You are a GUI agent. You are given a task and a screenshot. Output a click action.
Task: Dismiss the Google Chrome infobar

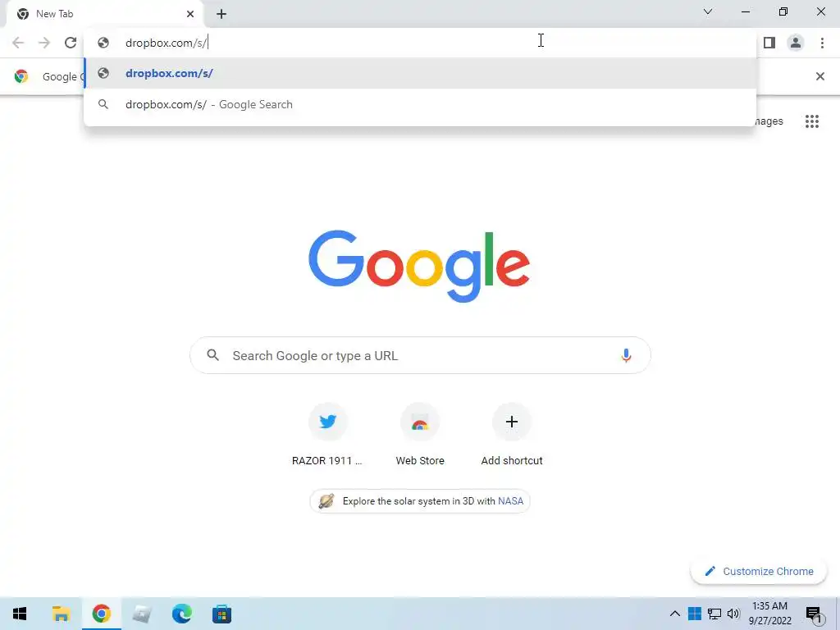tap(819, 76)
